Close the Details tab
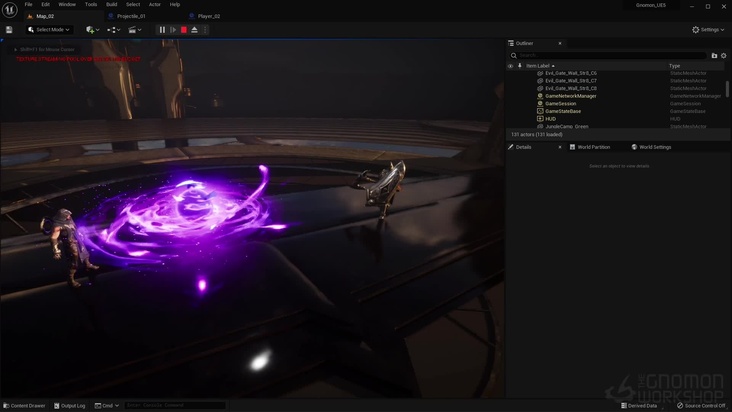The height and width of the screenshot is (412, 732). coord(560,147)
